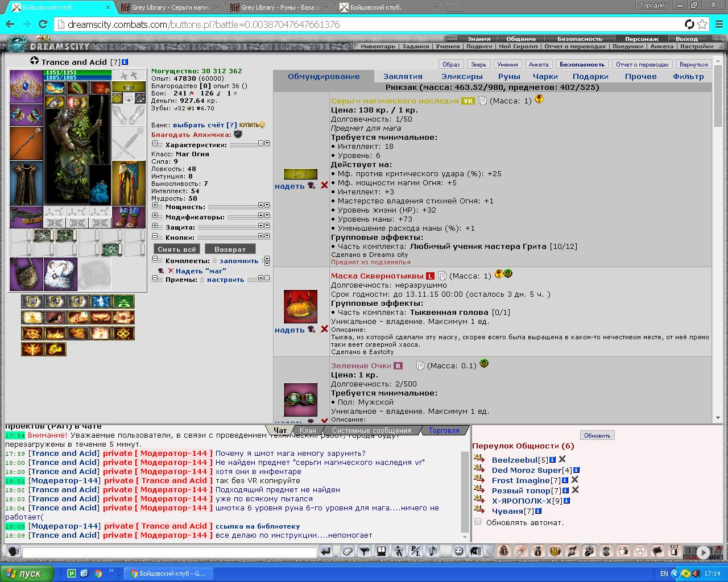The image size is (728, 582).
Task: Click move-up arrow on Мощность row
Action: click(260, 205)
